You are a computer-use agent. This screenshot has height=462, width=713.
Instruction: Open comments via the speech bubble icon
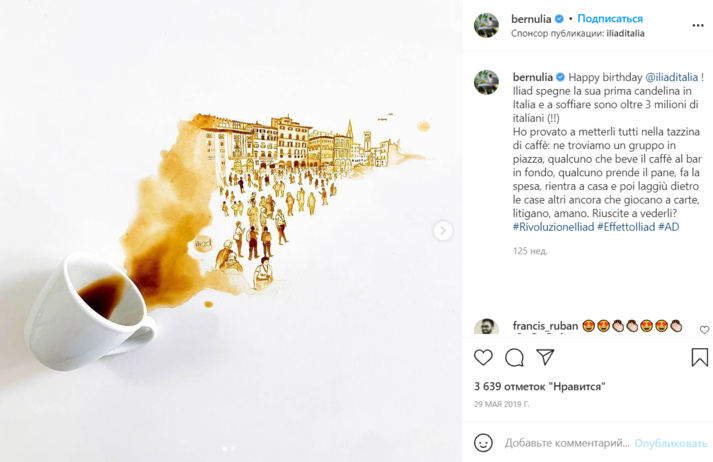click(x=514, y=357)
